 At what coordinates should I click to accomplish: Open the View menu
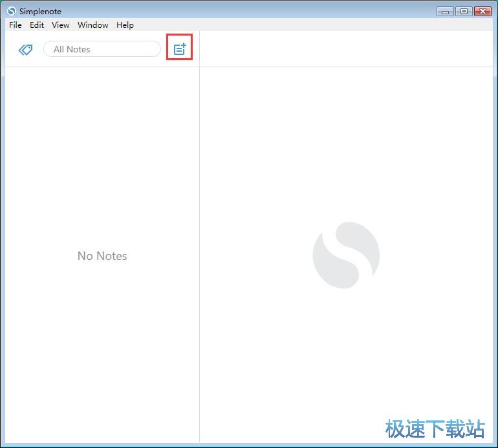(x=61, y=25)
